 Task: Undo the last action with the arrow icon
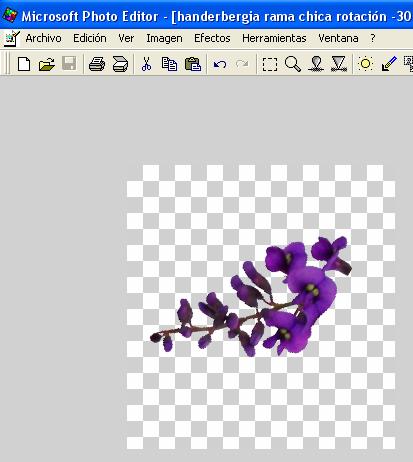pyautogui.click(x=220, y=64)
